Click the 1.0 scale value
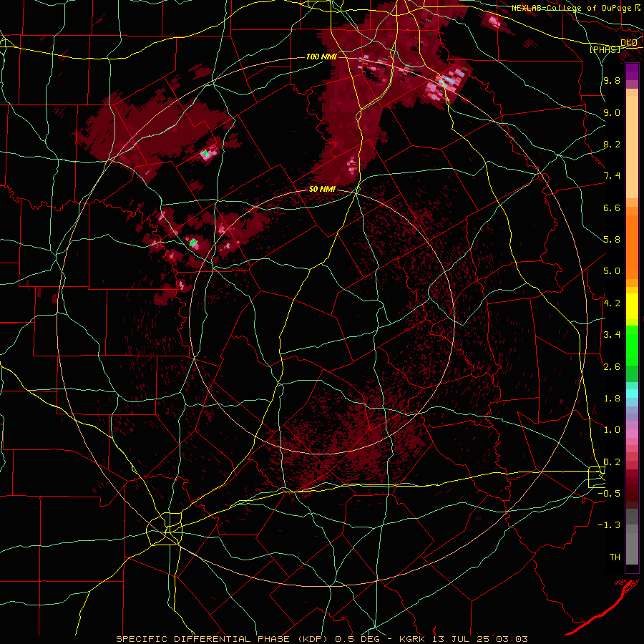The image size is (644, 644). pyautogui.click(x=612, y=430)
